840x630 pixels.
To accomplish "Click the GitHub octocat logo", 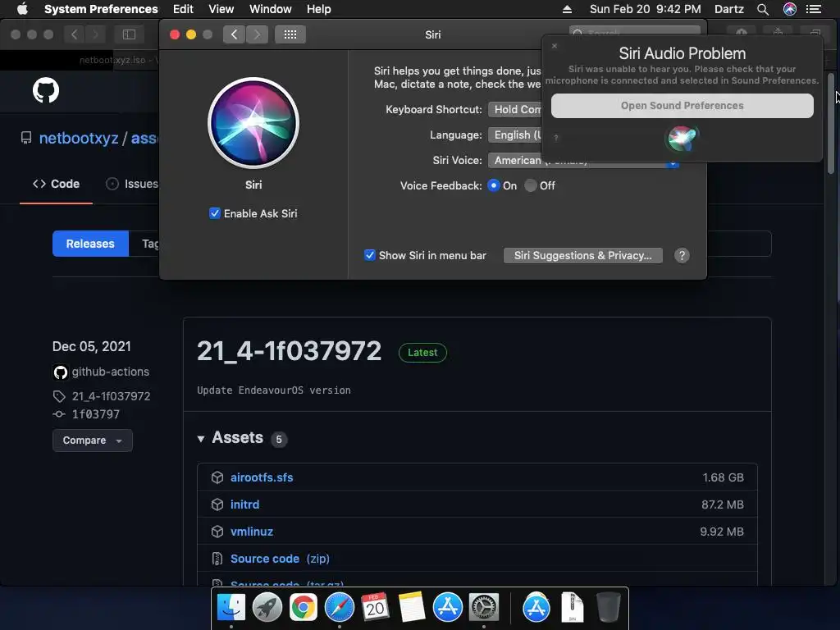I will (x=46, y=90).
